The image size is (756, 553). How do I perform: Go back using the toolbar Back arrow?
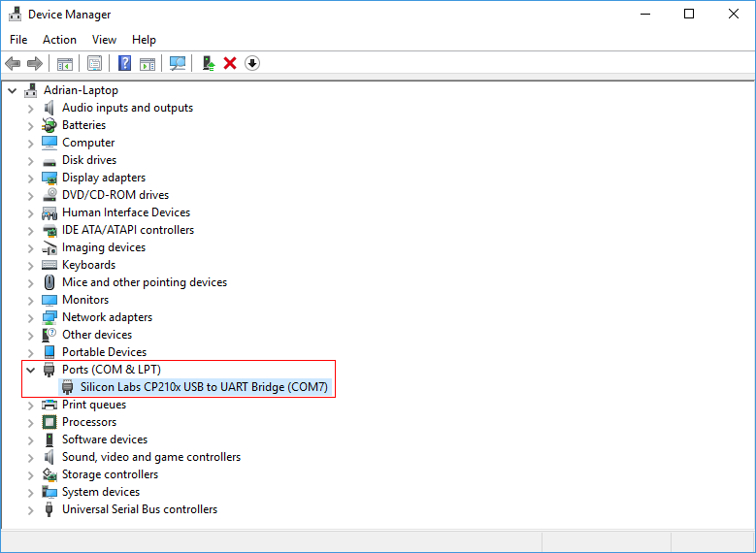pos(13,63)
